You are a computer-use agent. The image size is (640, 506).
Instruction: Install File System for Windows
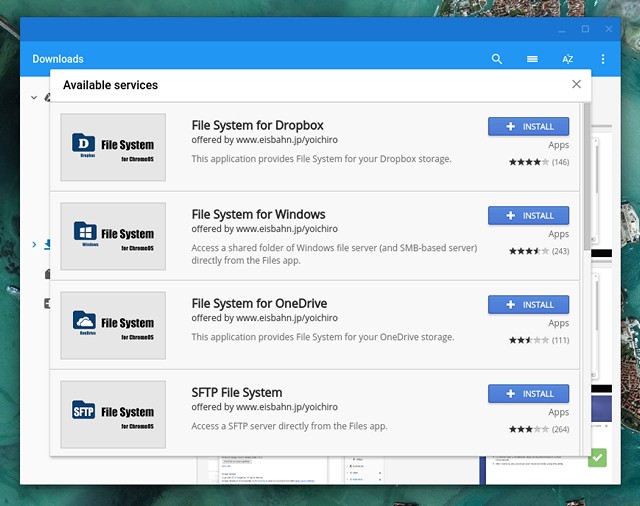(x=528, y=215)
